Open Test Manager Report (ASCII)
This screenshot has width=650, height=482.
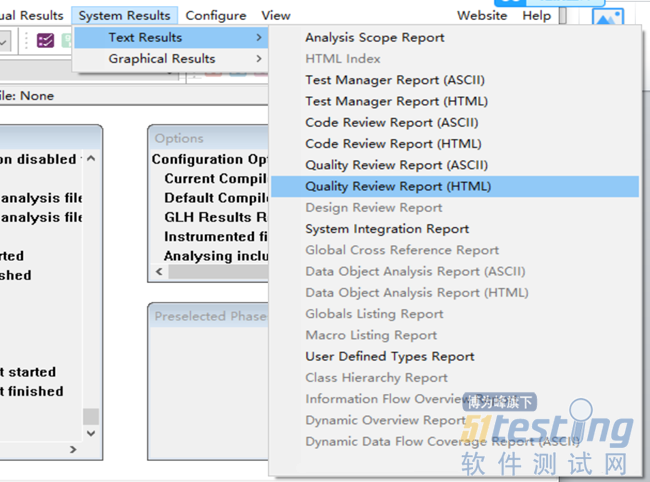tap(396, 80)
